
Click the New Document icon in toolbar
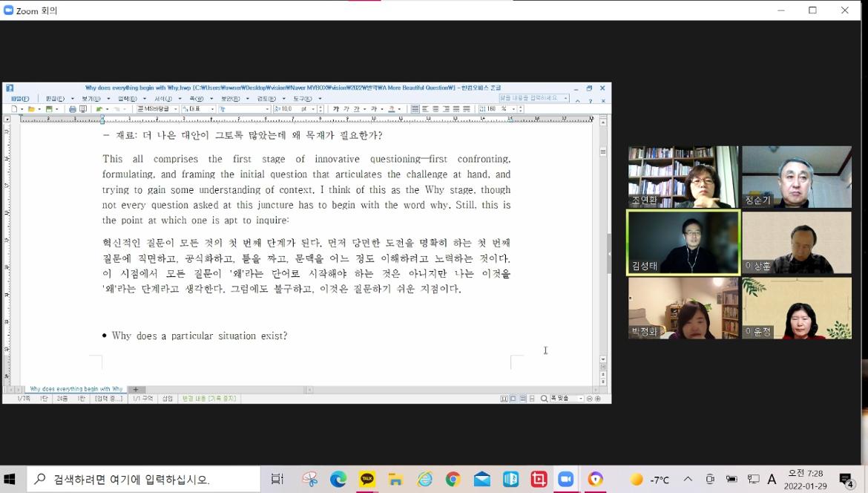tap(13, 109)
